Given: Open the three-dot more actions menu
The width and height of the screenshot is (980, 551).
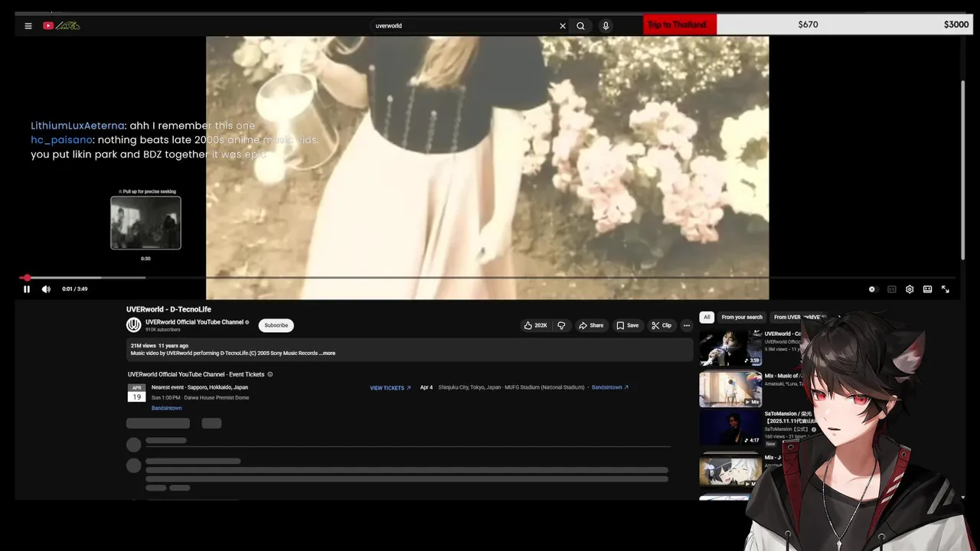Looking at the screenshot, I should [x=687, y=325].
